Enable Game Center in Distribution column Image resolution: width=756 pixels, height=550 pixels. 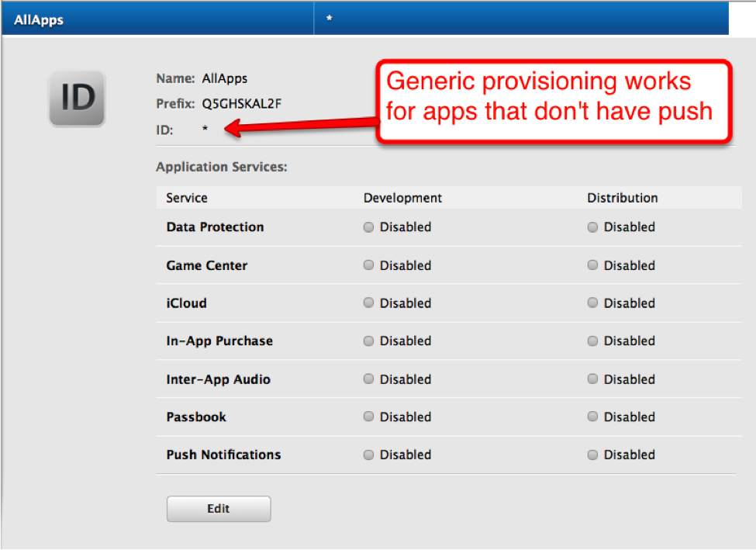[592, 265]
